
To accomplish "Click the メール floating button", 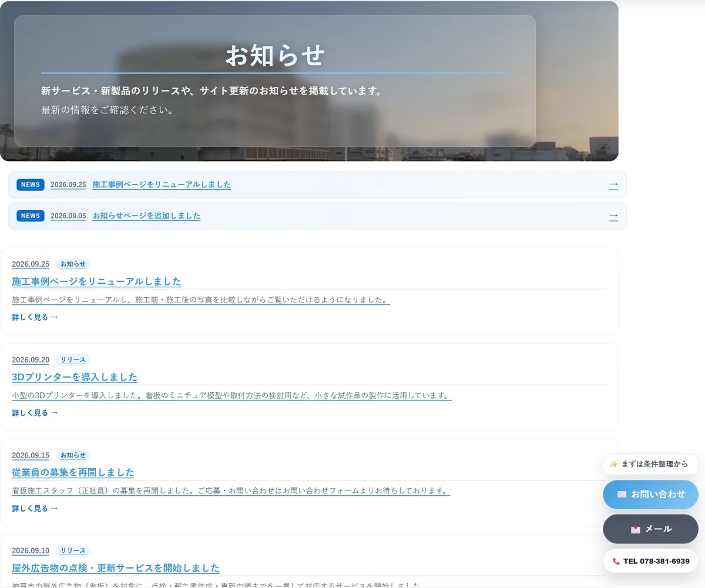I will [651, 529].
